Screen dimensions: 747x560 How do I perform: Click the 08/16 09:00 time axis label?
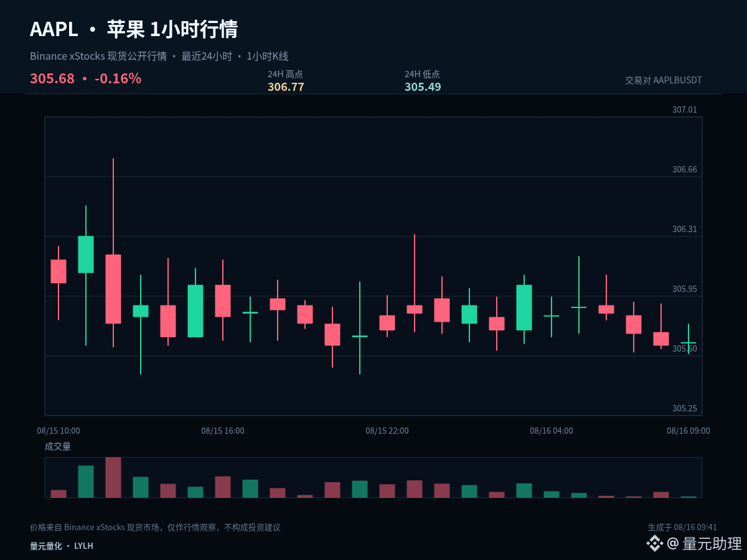688,431
